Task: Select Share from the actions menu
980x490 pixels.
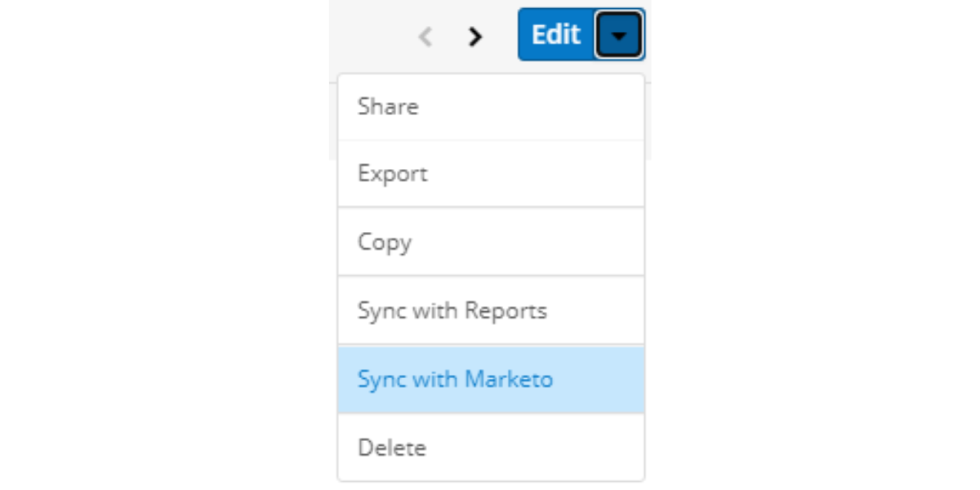Action: point(491,107)
